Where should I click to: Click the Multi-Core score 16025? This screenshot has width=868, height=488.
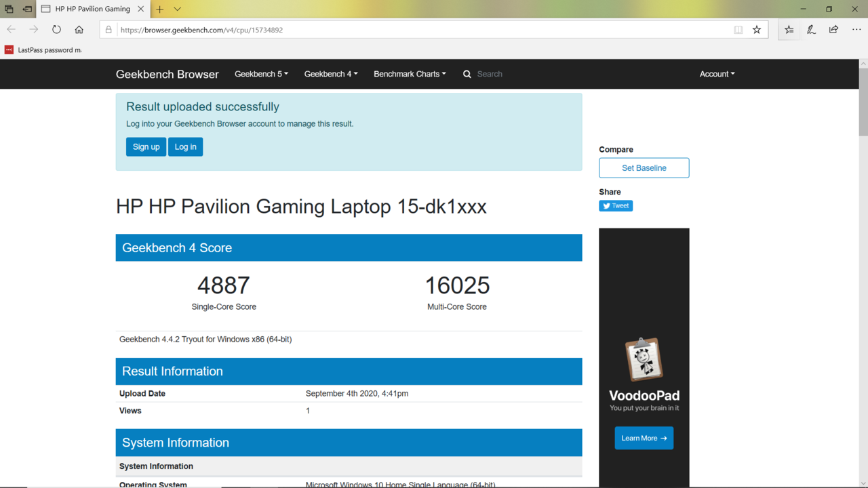click(457, 285)
